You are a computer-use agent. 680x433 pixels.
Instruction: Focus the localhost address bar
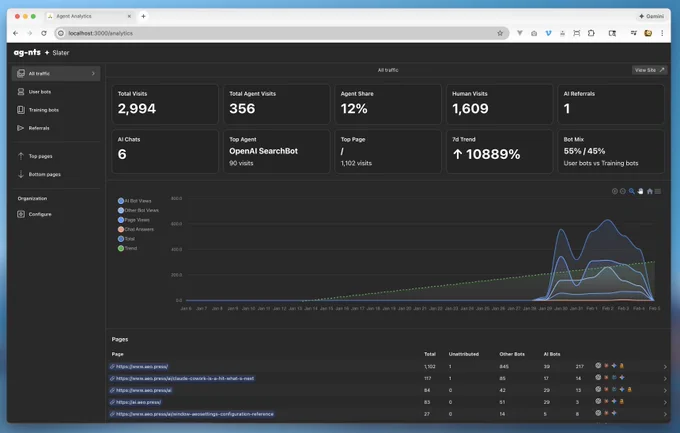[x=278, y=33]
